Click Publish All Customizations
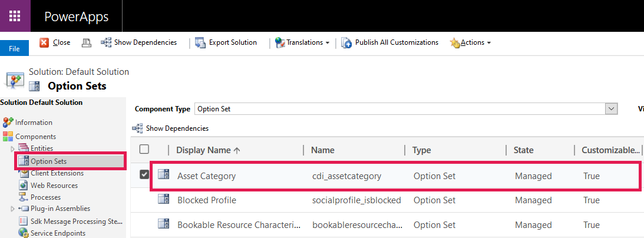 point(397,42)
